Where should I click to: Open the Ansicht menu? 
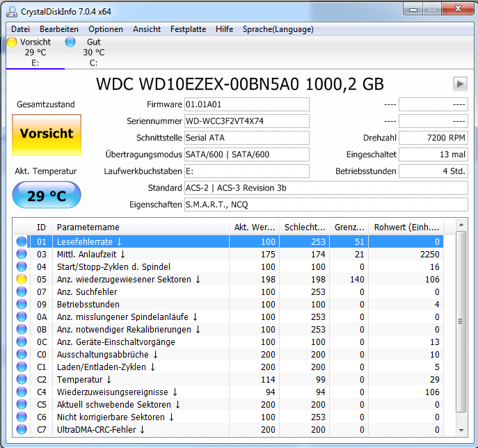pos(147,29)
